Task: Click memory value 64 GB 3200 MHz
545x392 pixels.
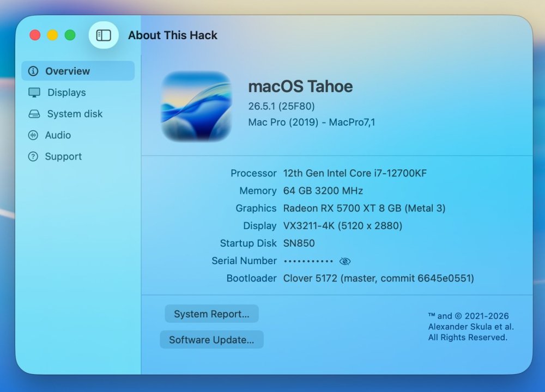Action: click(x=323, y=191)
